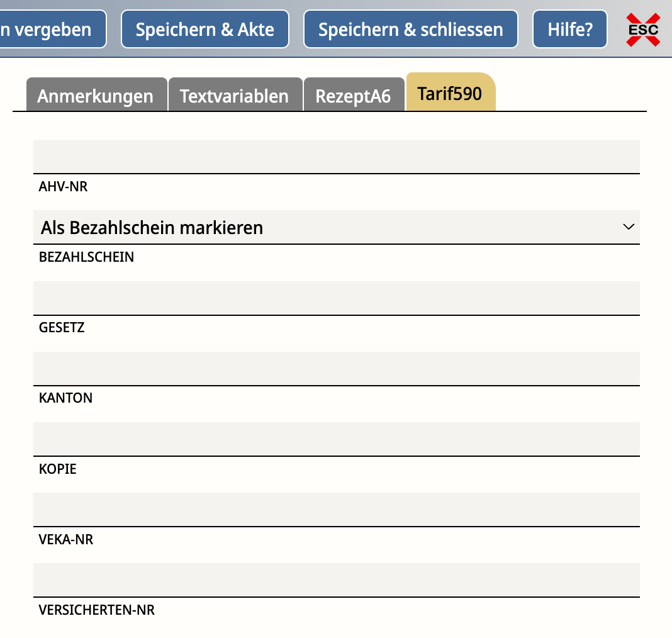Viewport: 672px width, 638px height.
Task: Open the Textvariablen tab
Action: click(x=234, y=96)
